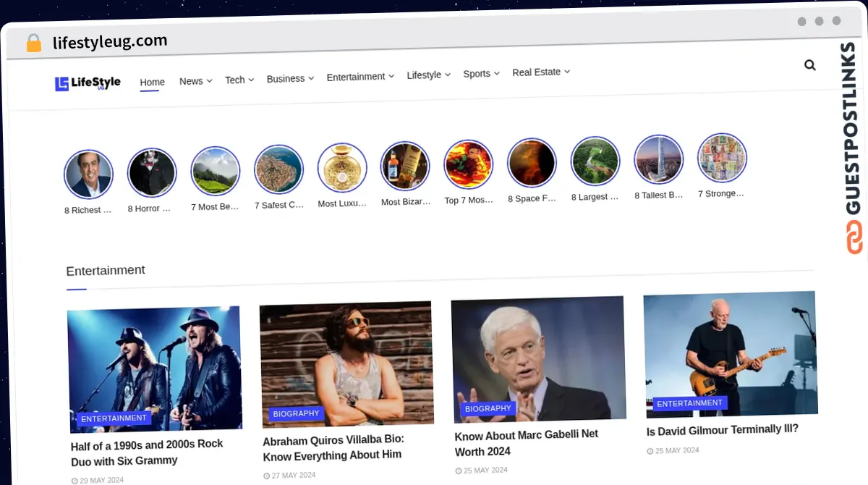The width and height of the screenshot is (868, 485).
Task: Open the 8 Tallest Buildings story circle
Action: pyautogui.click(x=658, y=160)
